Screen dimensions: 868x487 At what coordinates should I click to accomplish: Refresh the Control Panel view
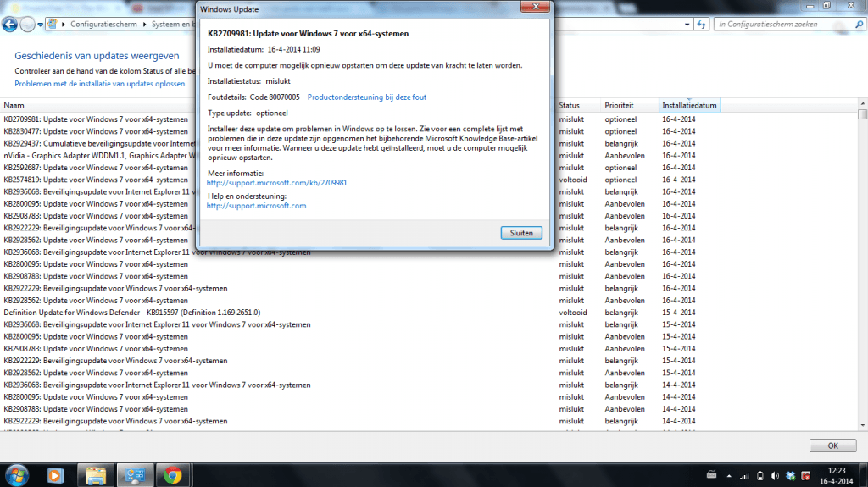point(701,25)
